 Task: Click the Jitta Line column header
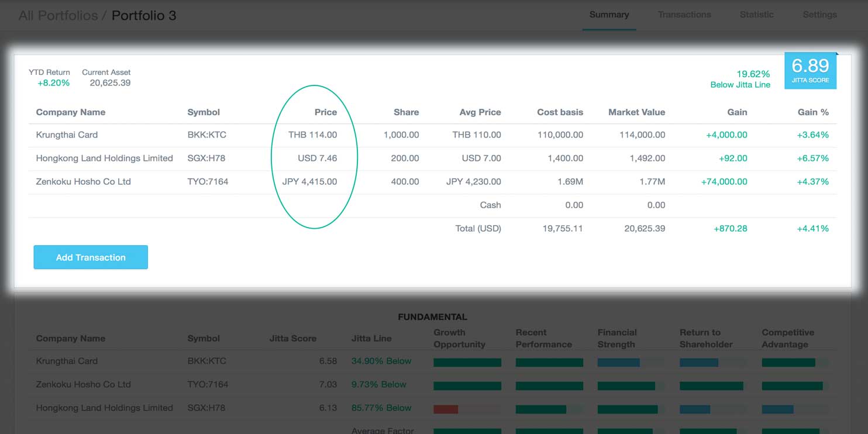coord(371,339)
